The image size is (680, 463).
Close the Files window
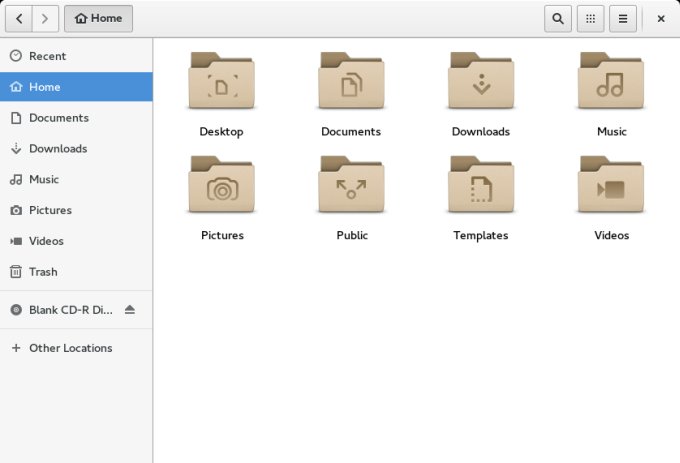pos(661,18)
